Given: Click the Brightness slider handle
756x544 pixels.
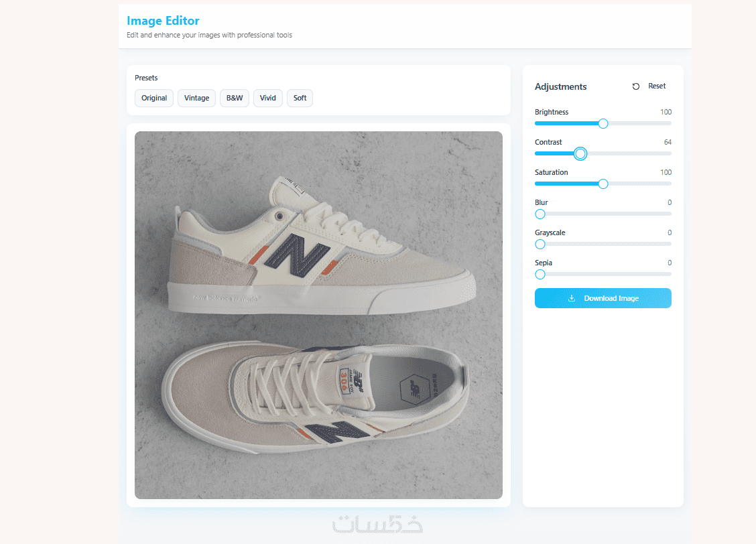Looking at the screenshot, I should tap(603, 123).
